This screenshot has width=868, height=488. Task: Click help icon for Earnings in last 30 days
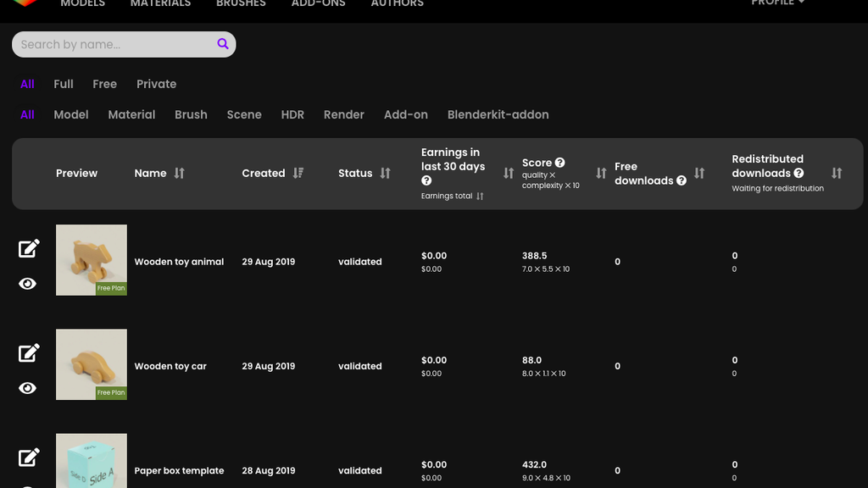(x=426, y=180)
